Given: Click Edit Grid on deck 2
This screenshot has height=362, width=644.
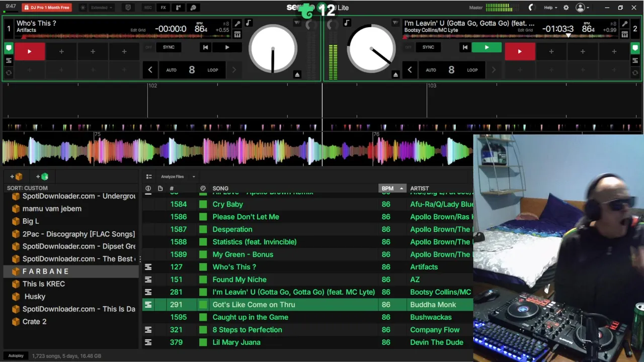Looking at the screenshot, I should (x=525, y=30).
